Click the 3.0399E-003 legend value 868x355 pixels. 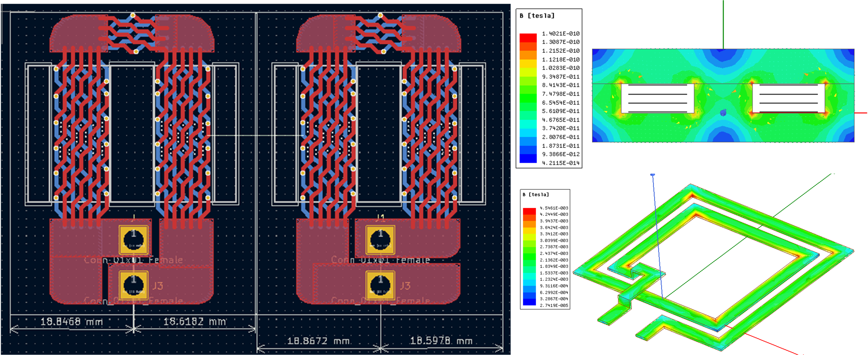tap(554, 241)
